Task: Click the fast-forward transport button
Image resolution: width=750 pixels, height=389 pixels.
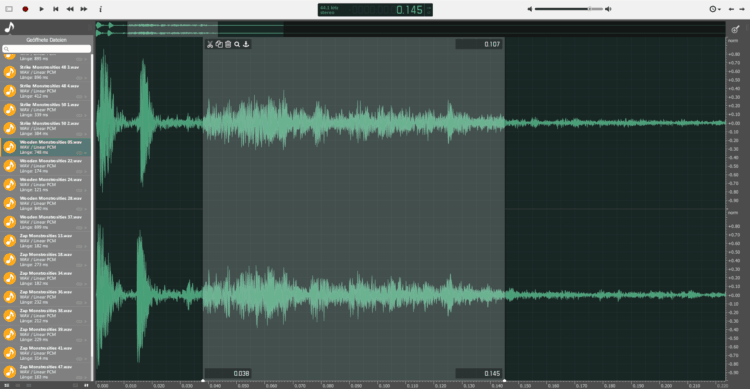Action: point(84,9)
